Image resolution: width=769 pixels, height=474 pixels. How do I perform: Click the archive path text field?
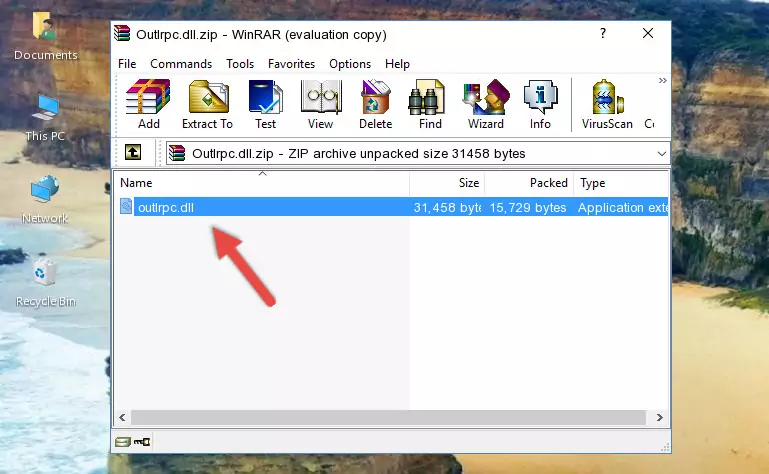(418, 154)
